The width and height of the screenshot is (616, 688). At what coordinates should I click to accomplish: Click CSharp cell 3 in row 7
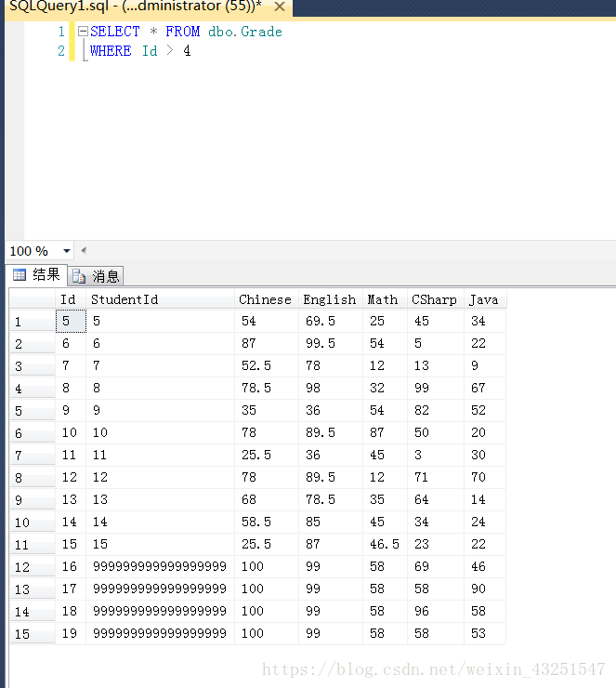point(436,456)
